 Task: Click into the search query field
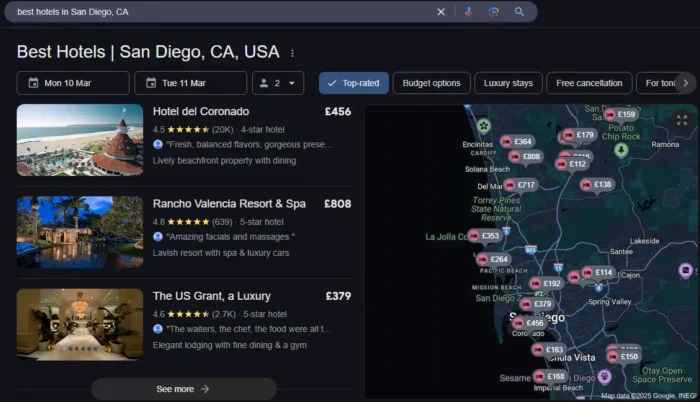[223, 12]
